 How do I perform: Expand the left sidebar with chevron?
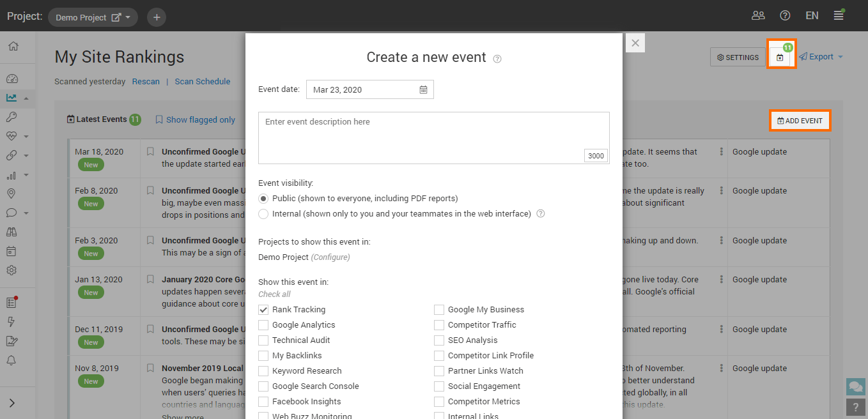tap(12, 403)
